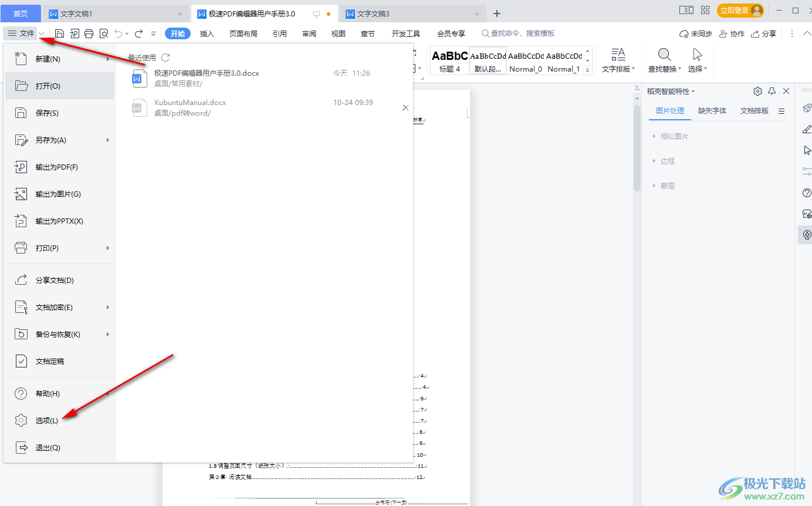812x506 pixels.
Task: Go to the 首页 tab
Action: (x=21, y=14)
